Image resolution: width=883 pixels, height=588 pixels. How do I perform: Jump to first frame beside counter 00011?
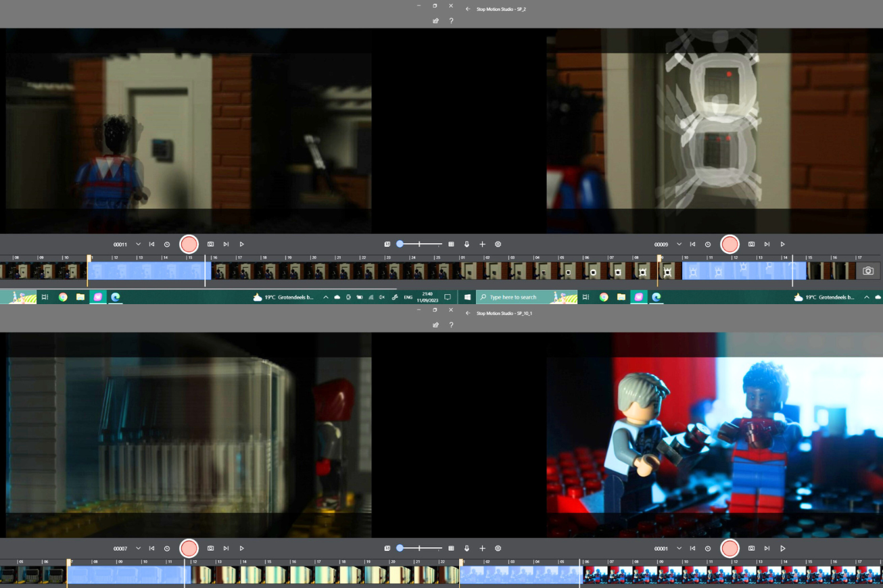151,245
